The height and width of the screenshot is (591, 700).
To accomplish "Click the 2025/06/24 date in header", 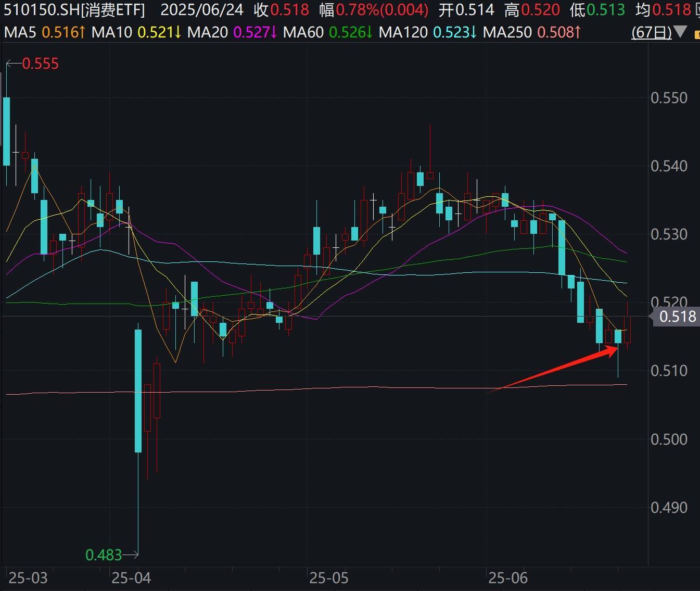I will (x=202, y=10).
